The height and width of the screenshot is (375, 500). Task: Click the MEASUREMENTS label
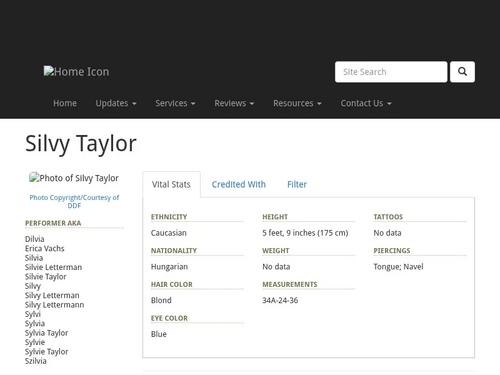[290, 284]
